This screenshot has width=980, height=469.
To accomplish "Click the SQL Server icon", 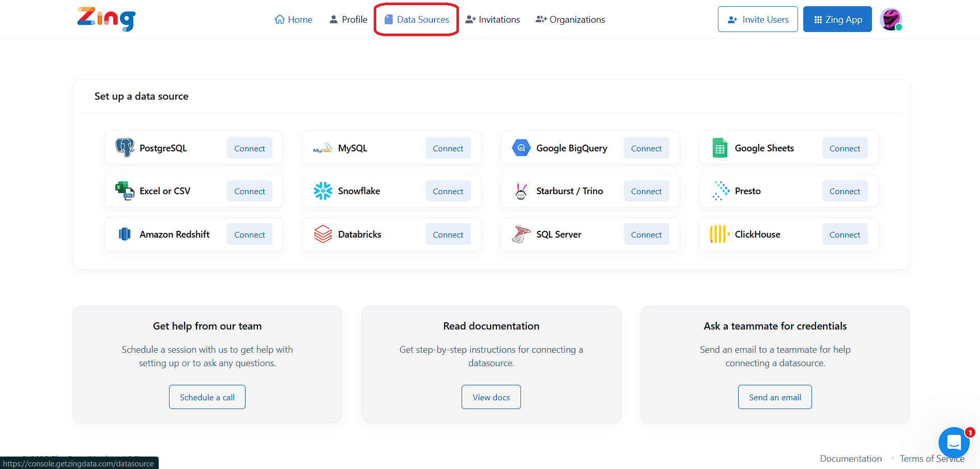I will tap(521, 234).
